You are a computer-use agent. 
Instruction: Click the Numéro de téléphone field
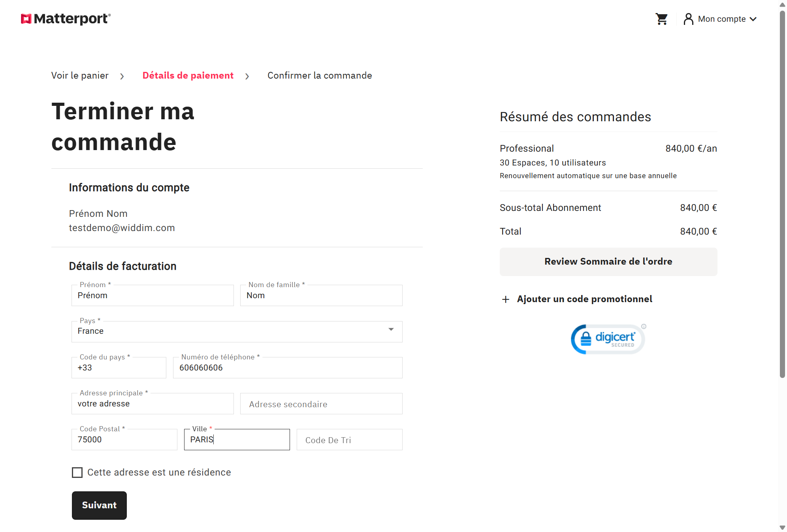point(288,368)
